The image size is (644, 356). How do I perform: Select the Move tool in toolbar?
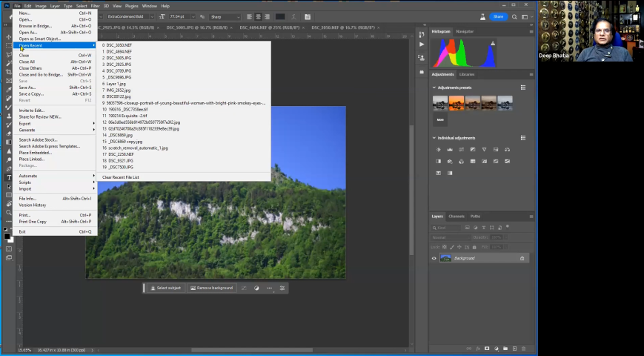pyautogui.click(x=9, y=36)
